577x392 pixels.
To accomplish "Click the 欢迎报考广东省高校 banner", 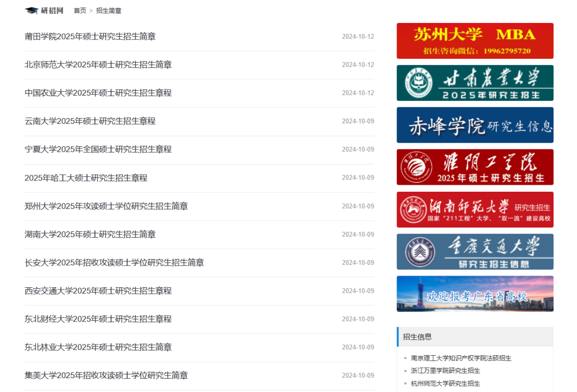I will coord(475,294).
